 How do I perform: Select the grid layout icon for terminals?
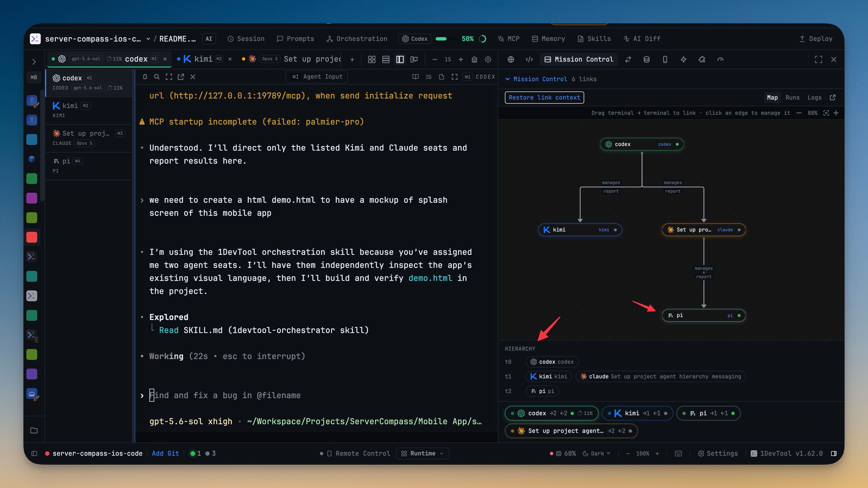tap(372, 60)
